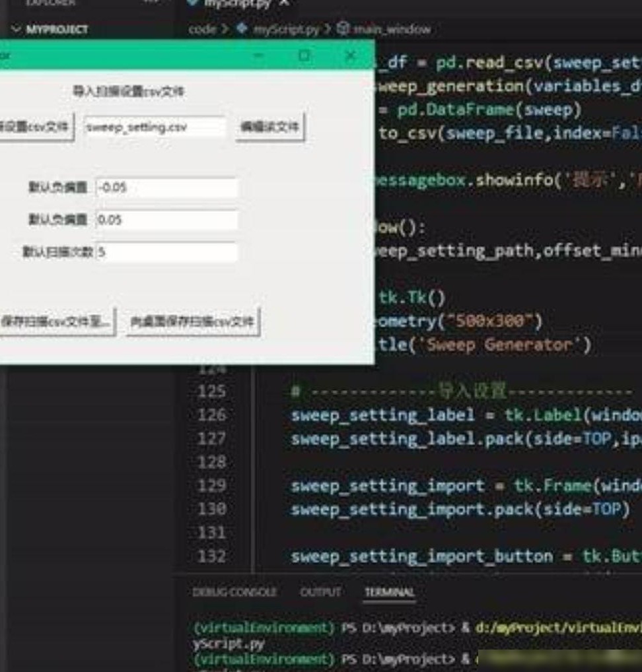Focus the input field containing -0.05
642x672 pixels.
[166, 187]
